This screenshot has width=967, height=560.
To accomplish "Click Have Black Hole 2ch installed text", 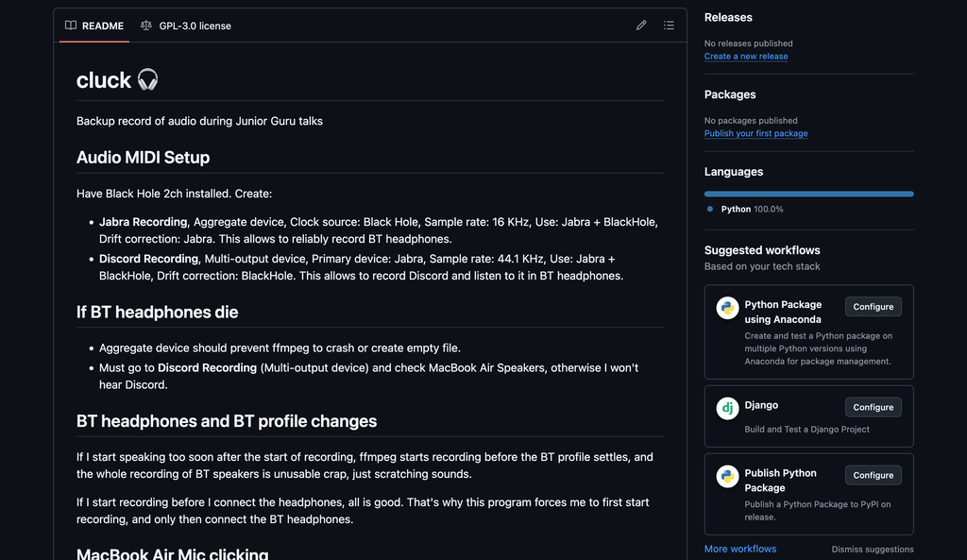I will point(174,194).
